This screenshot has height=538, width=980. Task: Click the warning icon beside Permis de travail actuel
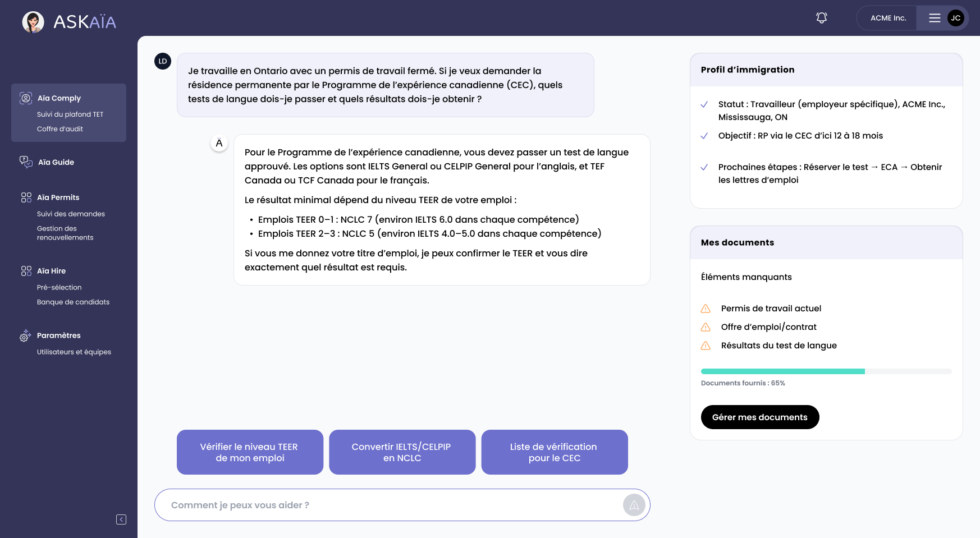coord(706,308)
